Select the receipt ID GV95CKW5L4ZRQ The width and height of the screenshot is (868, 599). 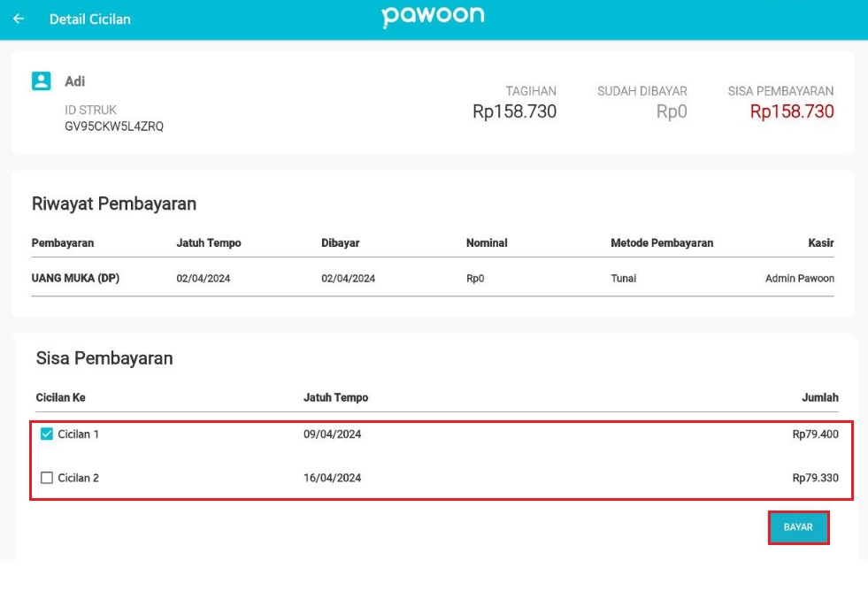click(x=114, y=127)
